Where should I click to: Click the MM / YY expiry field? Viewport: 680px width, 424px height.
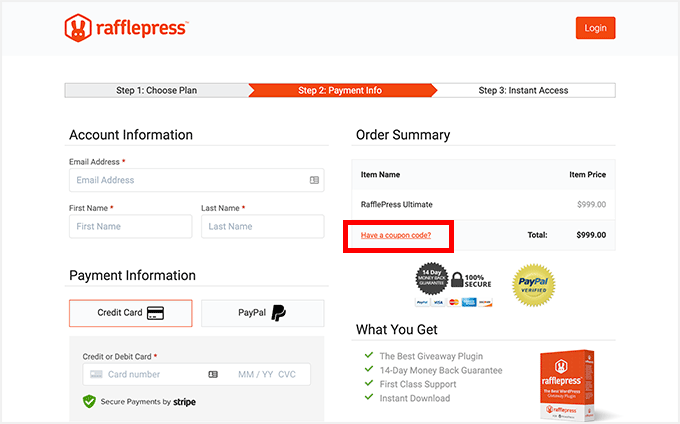pos(254,374)
